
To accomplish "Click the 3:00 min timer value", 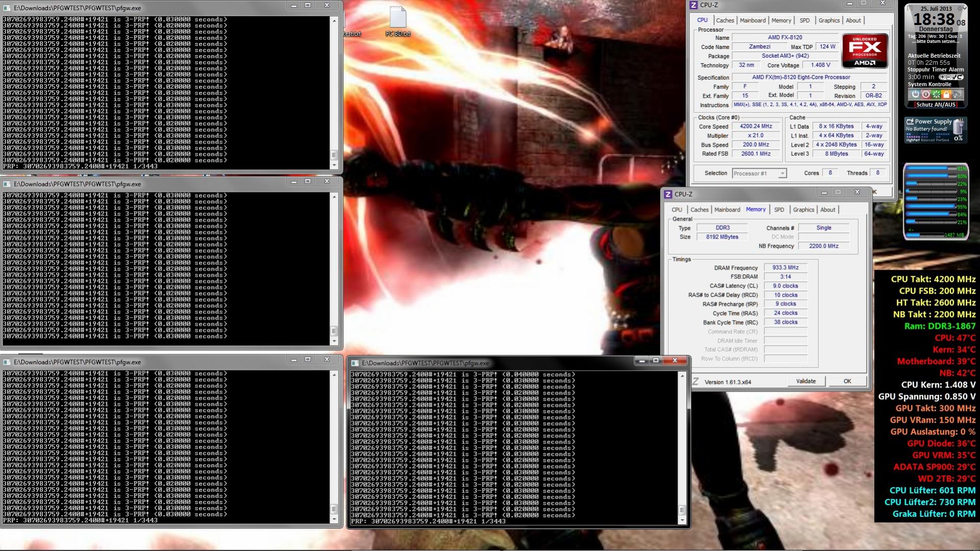I will pos(921,77).
